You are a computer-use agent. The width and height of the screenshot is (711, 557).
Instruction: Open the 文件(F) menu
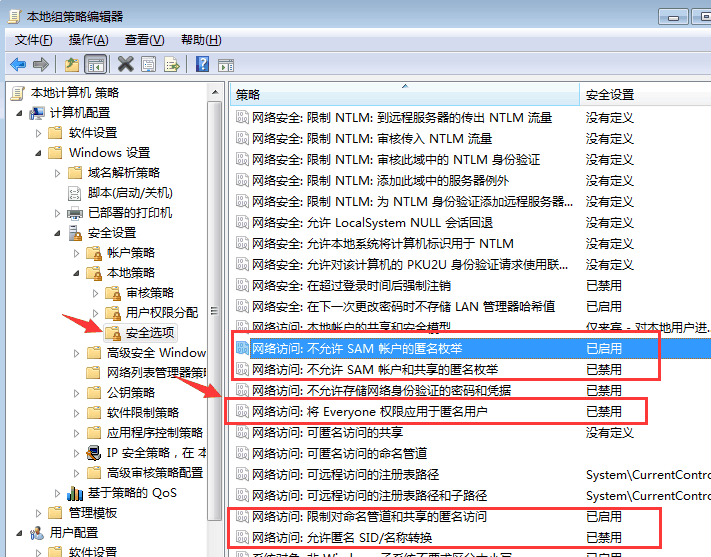pos(34,40)
